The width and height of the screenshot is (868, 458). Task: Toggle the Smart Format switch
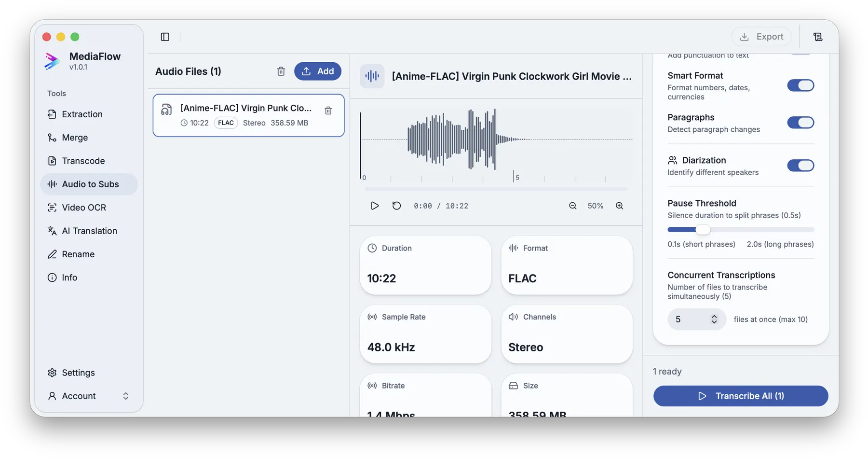(801, 85)
